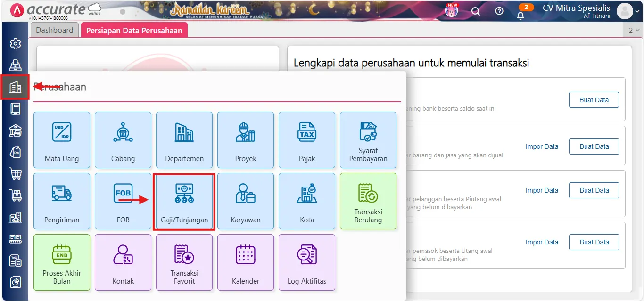The height and width of the screenshot is (301, 644).
Task: Open the Gaji/Tunjangan setup tile
Action: click(184, 201)
